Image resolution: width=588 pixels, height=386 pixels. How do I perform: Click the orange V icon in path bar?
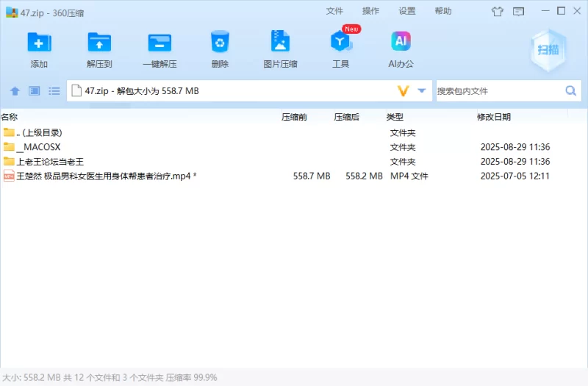pos(403,90)
